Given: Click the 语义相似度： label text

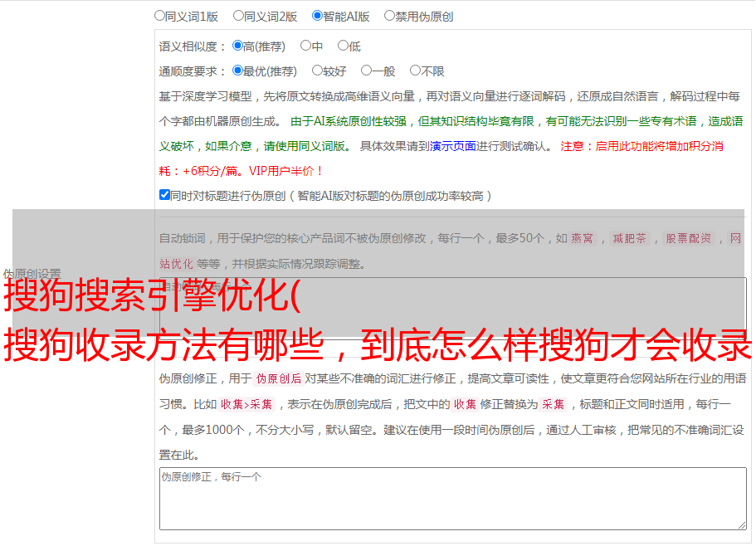Looking at the screenshot, I should point(193,46).
